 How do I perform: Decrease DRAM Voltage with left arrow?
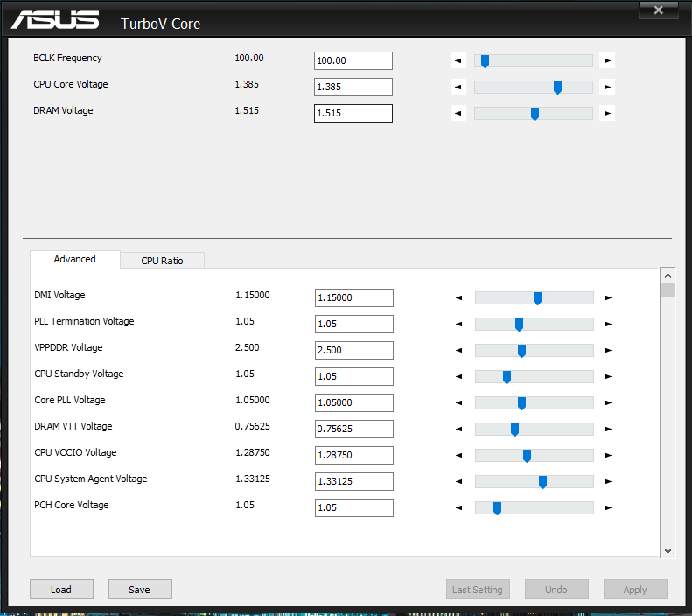[x=458, y=113]
